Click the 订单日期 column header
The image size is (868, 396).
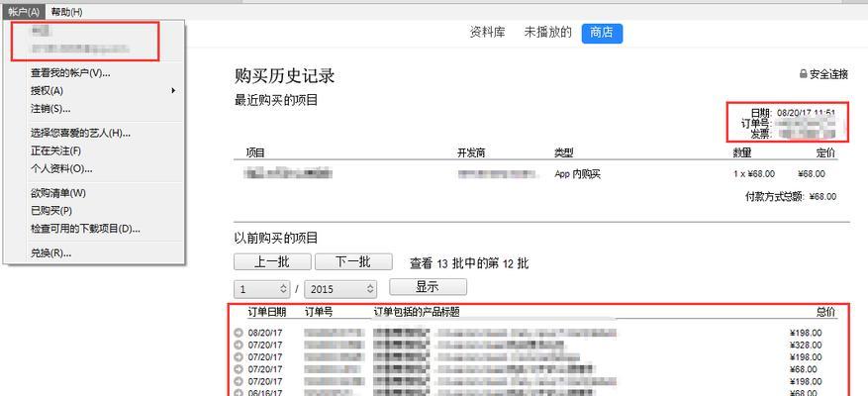[x=267, y=312]
